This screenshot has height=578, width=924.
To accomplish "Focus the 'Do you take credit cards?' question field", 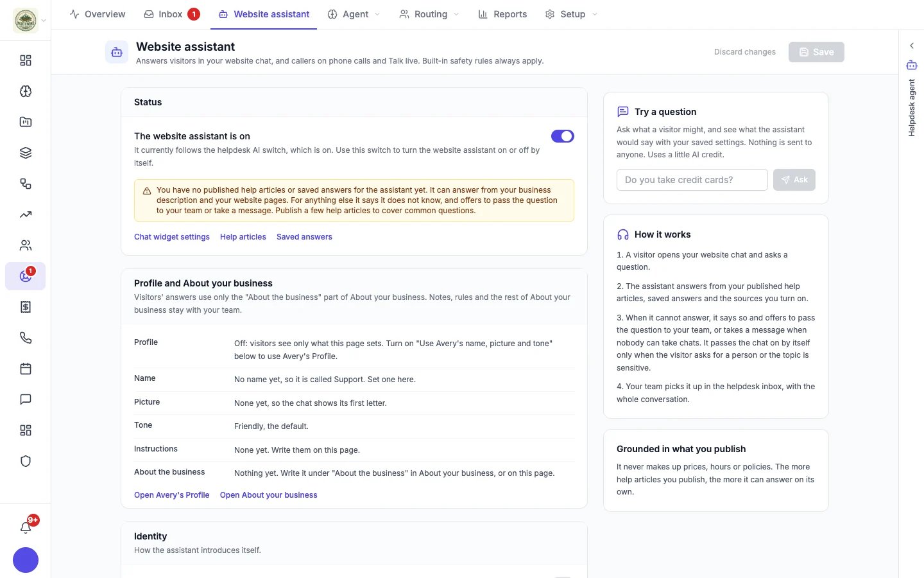I will 692,180.
